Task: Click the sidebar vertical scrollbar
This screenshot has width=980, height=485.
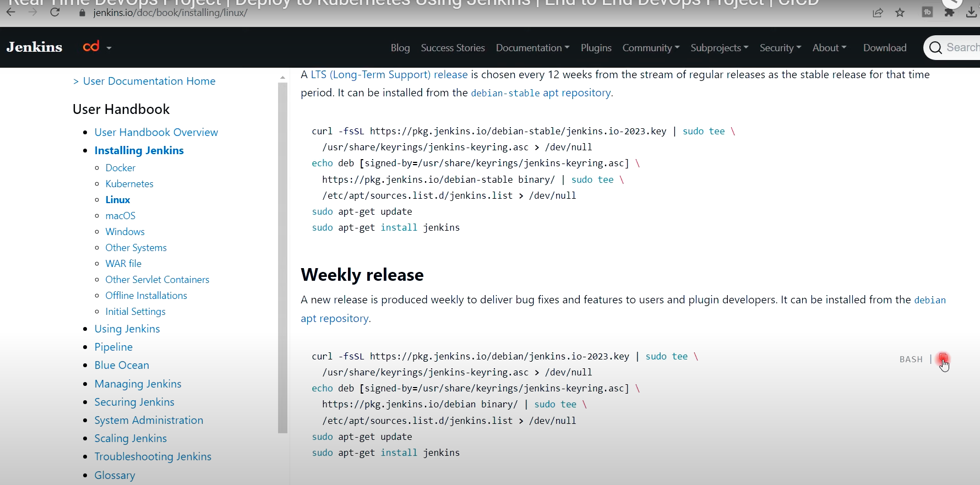Action: point(283,258)
